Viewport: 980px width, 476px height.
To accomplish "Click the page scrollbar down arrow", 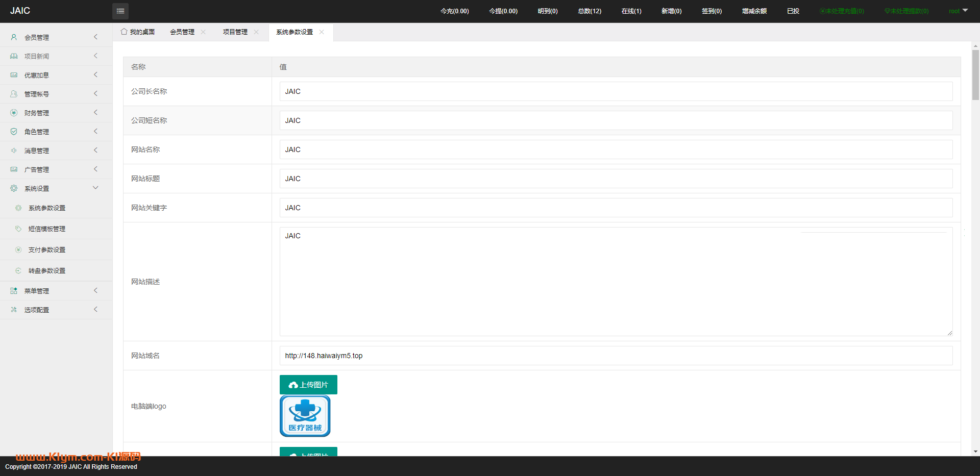I will tap(975, 452).
